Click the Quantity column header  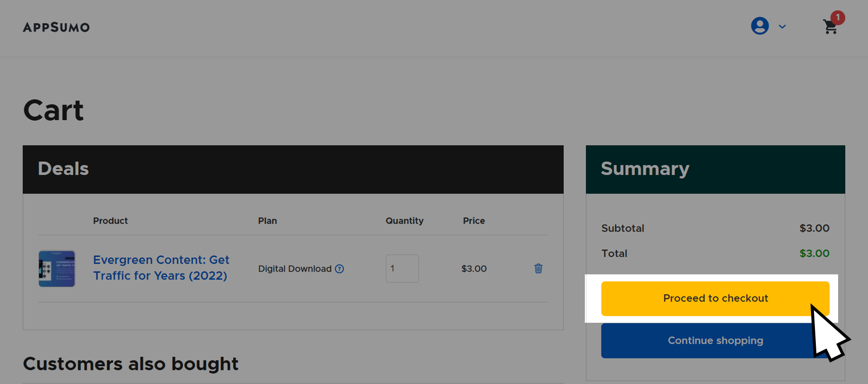coord(405,221)
